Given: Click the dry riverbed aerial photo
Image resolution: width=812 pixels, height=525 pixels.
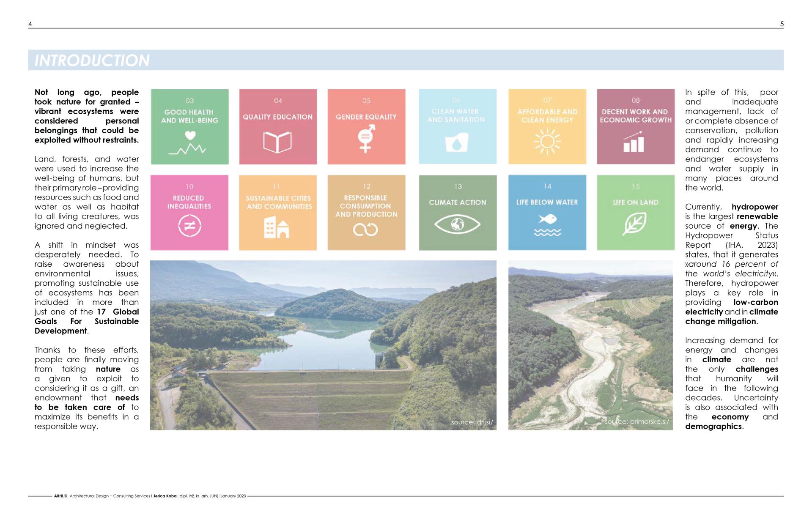Looking at the screenshot, I should tap(590, 345).
